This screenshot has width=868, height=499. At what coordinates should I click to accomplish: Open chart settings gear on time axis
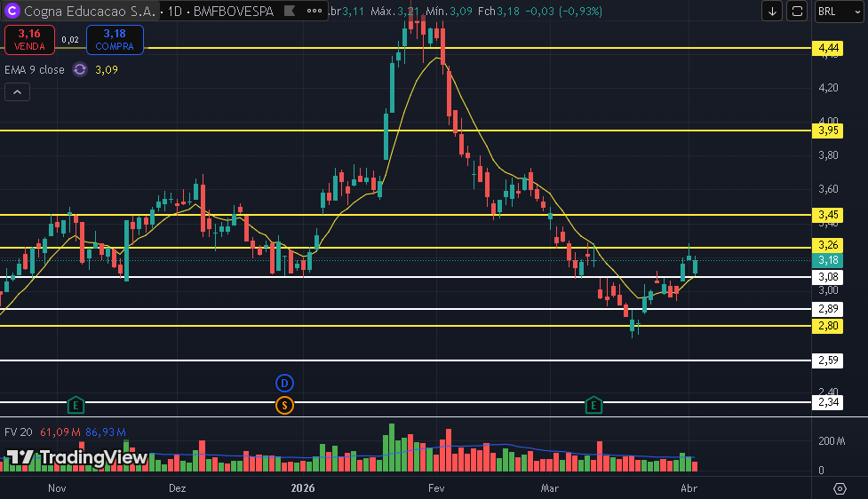[x=840, y=488]
